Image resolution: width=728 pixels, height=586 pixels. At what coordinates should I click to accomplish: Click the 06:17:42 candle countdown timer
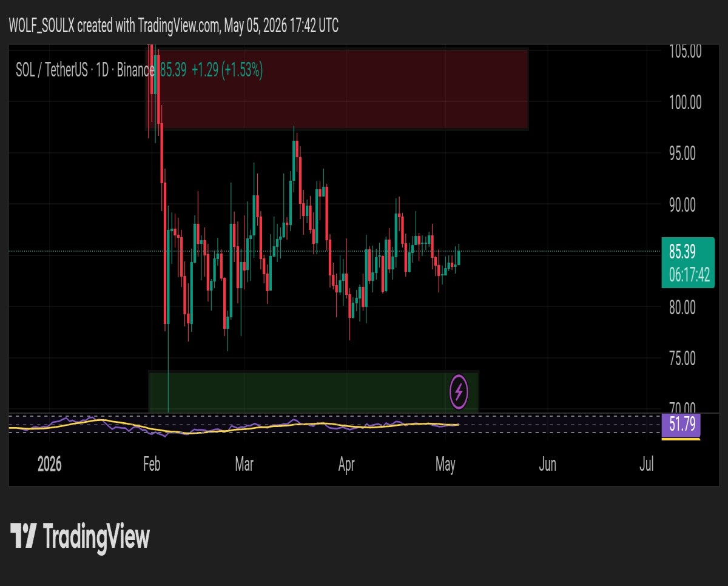point(689,275)
